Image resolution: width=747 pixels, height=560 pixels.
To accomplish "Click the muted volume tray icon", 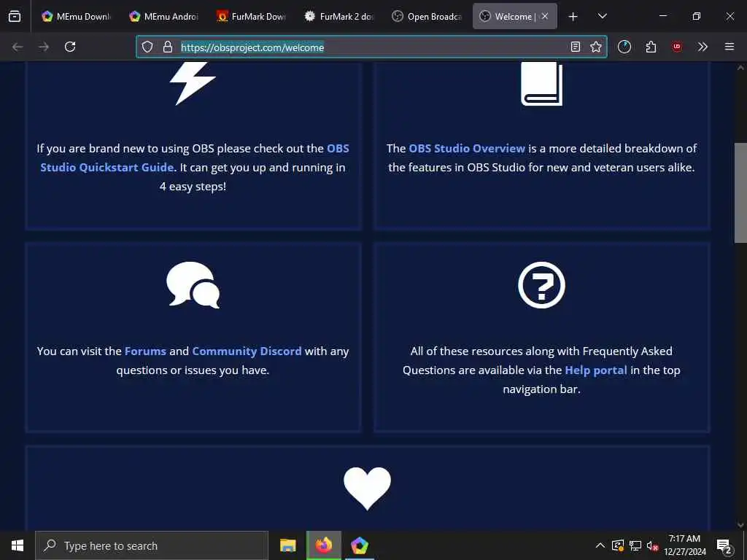I will tap(652, 545).
